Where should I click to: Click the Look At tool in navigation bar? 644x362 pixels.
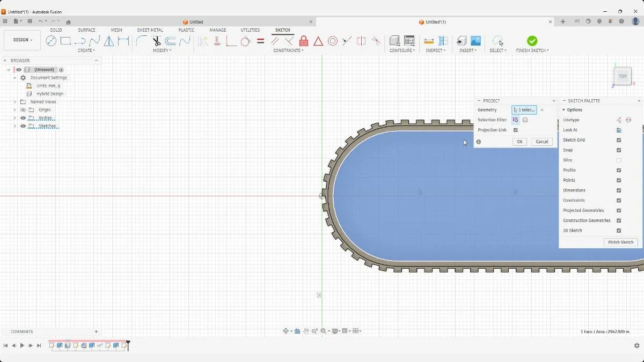pyautogui.click(x=297, y=331)
